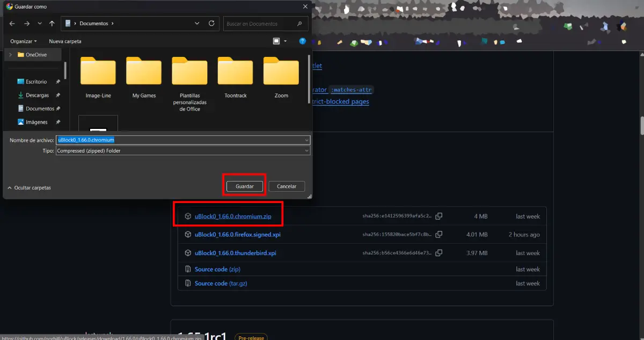Copy sha256 hash of thunderbird.xpi
Screen dimensions: 644x340
point(439,253)
